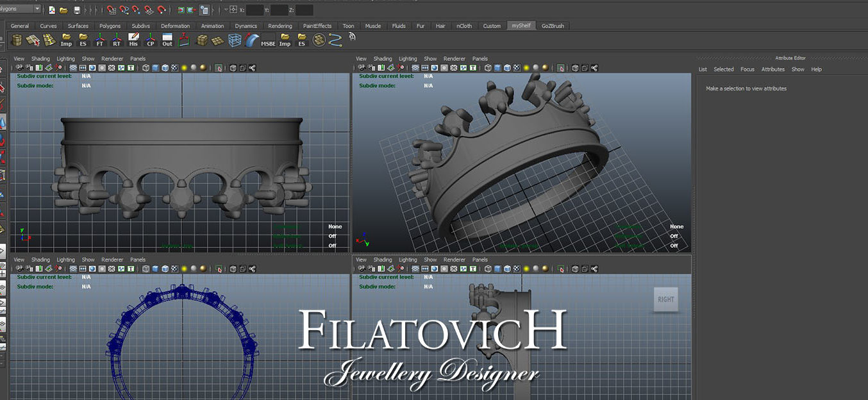This screenshot has width=868, height=400.
Task: Open the Attributes menu in Attribute Editor
Action: (773, 69)
